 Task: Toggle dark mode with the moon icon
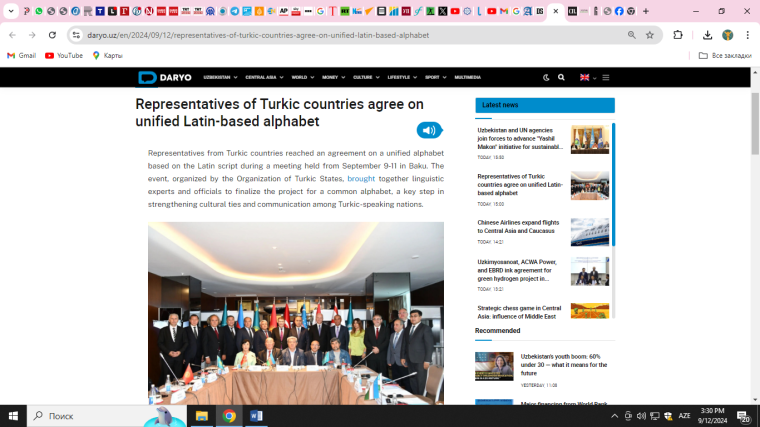[x=546, y=78]
